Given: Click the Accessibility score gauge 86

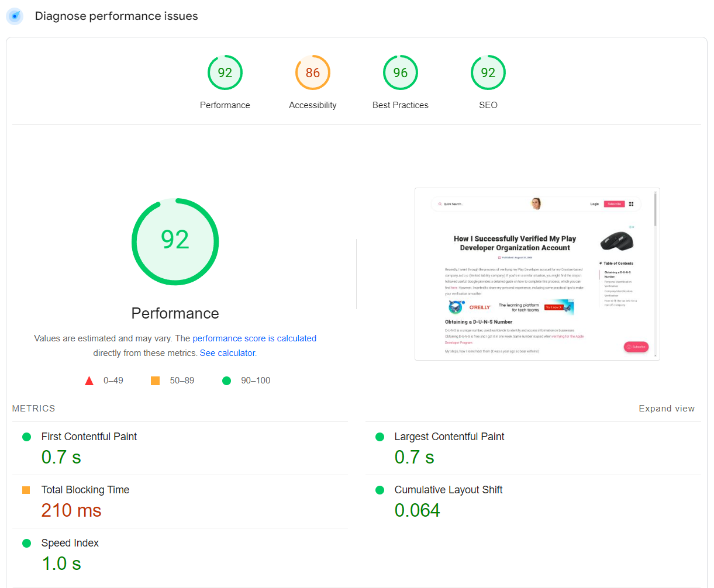Looking at the screenshot, I should pyautogui.click(x=313, y=72).
